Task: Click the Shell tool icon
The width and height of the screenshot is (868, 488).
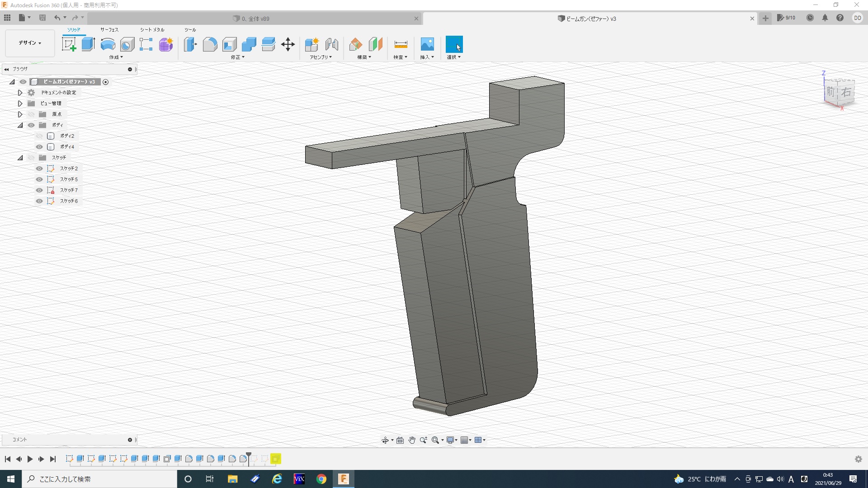Action: pos(229,44)
